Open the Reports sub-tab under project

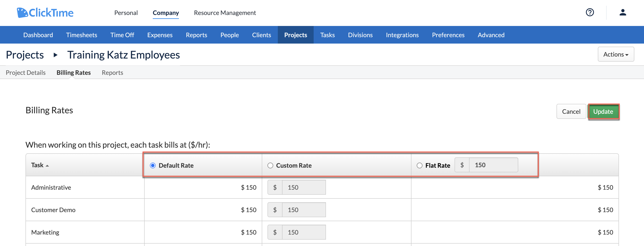(x=112, y=73)
